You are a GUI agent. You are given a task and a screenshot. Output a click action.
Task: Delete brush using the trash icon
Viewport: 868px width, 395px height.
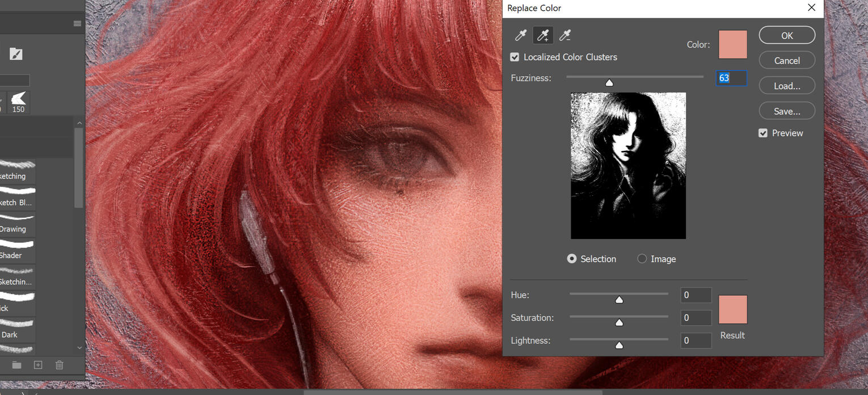point(60,365)
